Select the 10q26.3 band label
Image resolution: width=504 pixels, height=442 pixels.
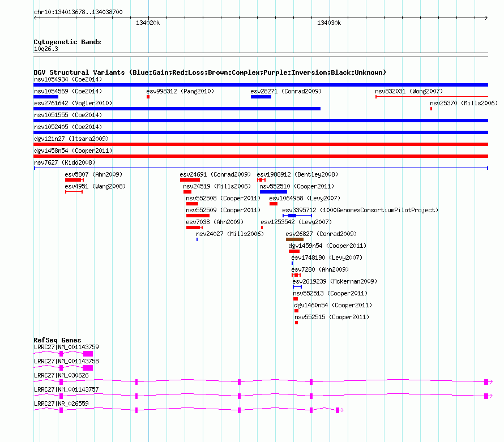(46, 49)
